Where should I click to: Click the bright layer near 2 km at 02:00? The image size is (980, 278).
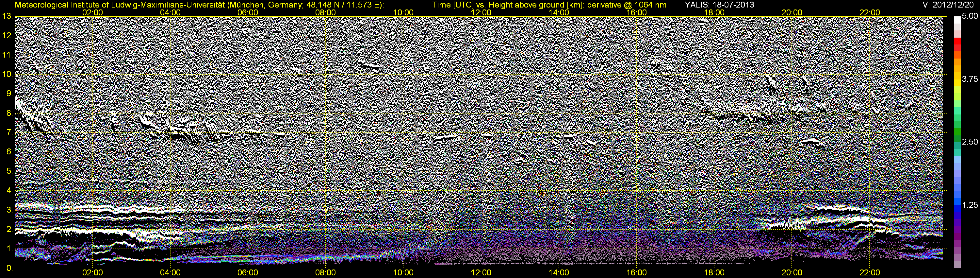92,230
